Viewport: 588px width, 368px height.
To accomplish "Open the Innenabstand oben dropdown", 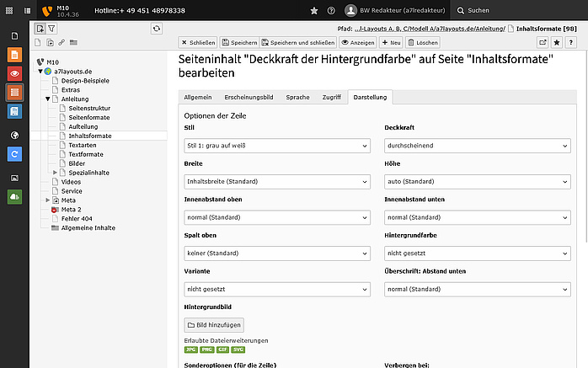I will 277,217.
